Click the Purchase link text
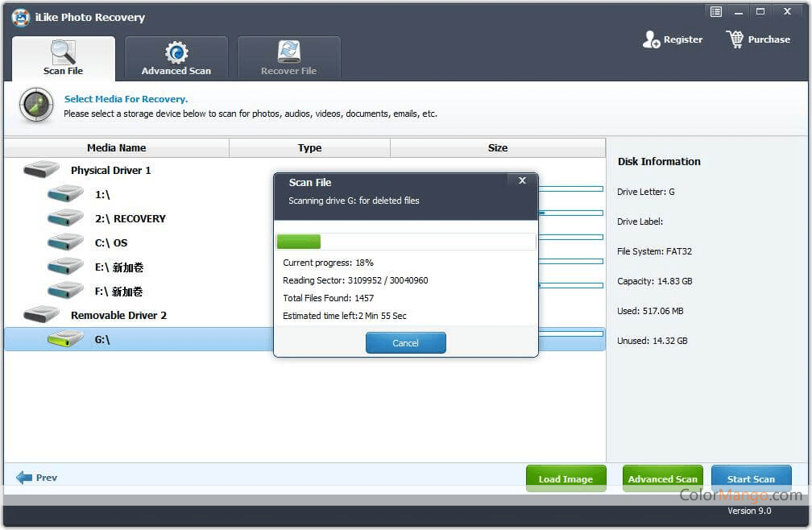 tap(769, 39)
